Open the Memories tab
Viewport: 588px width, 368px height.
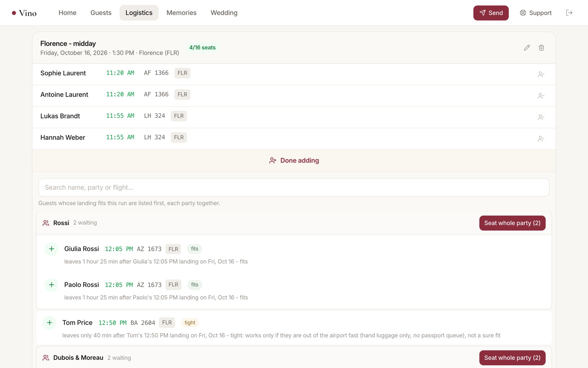point(181,13)
